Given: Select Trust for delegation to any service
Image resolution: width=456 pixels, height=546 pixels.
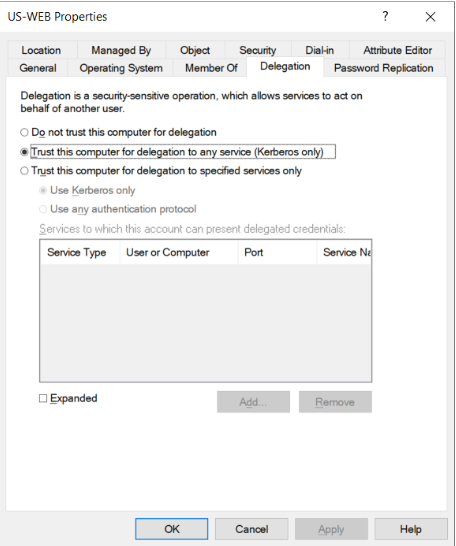Looking at the screenshot, I should 24,152.
